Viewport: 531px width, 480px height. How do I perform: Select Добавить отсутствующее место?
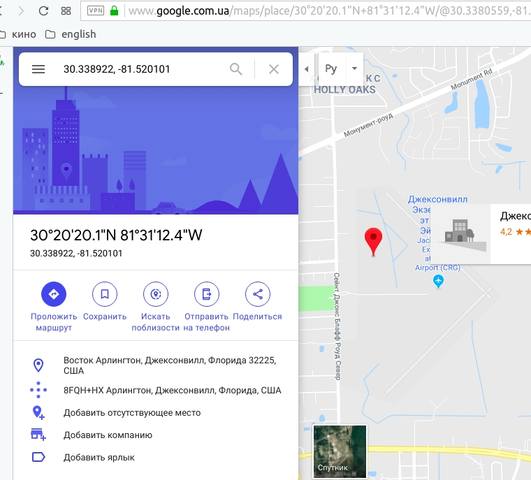[x=132, y=413]
